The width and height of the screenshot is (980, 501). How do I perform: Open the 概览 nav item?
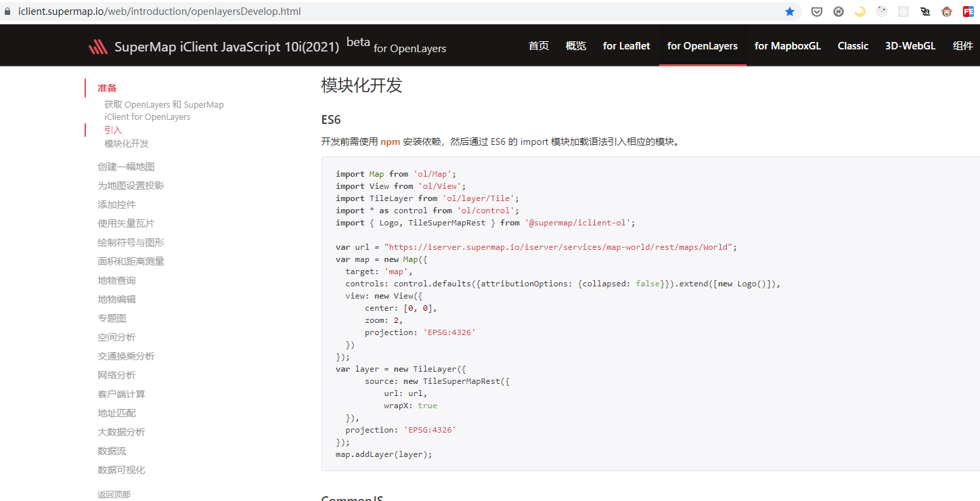(x=576, y=46)
